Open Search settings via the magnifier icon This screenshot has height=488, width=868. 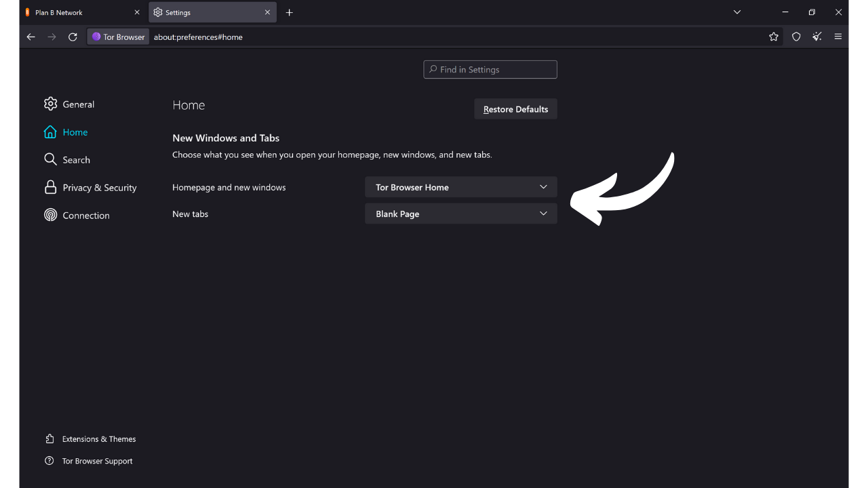click(x=75, y=159)
